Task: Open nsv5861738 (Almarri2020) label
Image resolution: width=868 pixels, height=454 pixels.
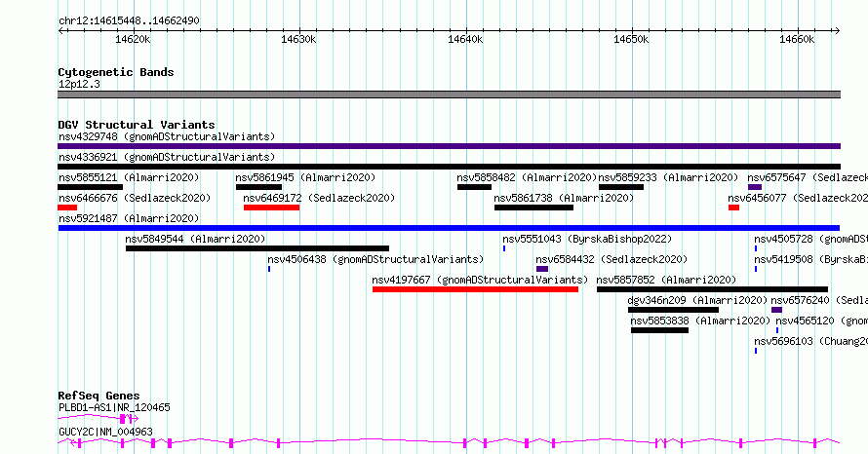Action: pyautogui.click(x=564, y=198)
